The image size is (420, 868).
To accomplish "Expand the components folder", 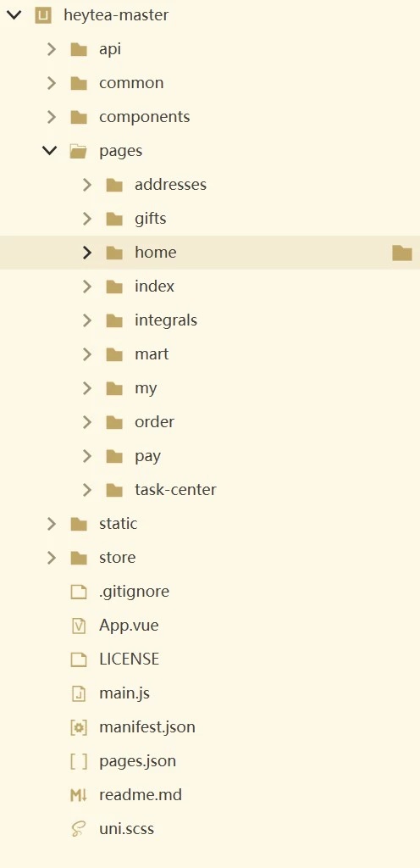I will [52, 117].
